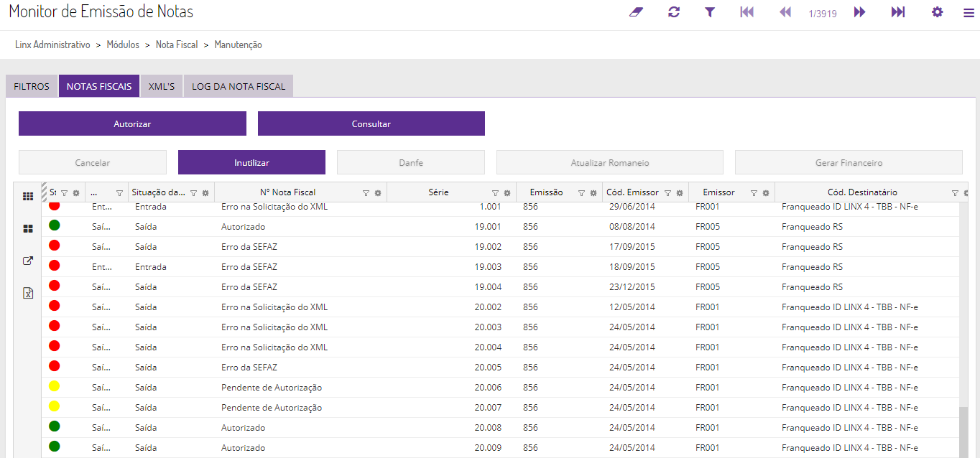
Task: Select the NOTAS FISCAIS tab
Action: click(99, 86)
